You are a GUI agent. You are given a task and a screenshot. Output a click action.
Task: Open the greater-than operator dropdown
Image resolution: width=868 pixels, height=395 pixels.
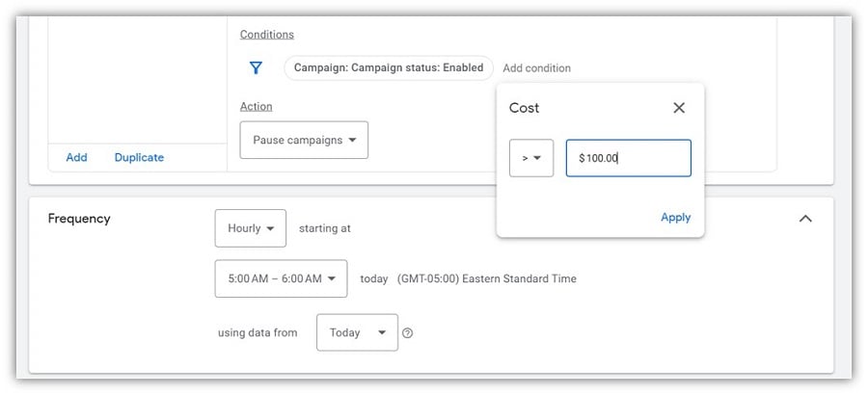tap(531, 158)
